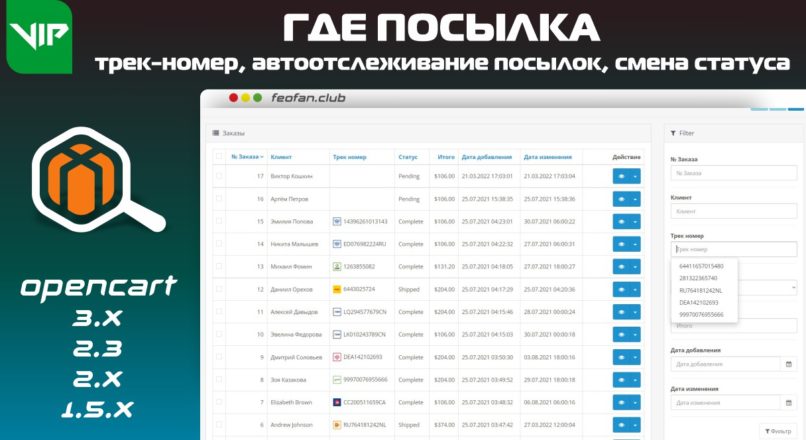Click carrier icon beside track 14396261013143
Viewport: 806px width, 440px height.
[337, 222]
